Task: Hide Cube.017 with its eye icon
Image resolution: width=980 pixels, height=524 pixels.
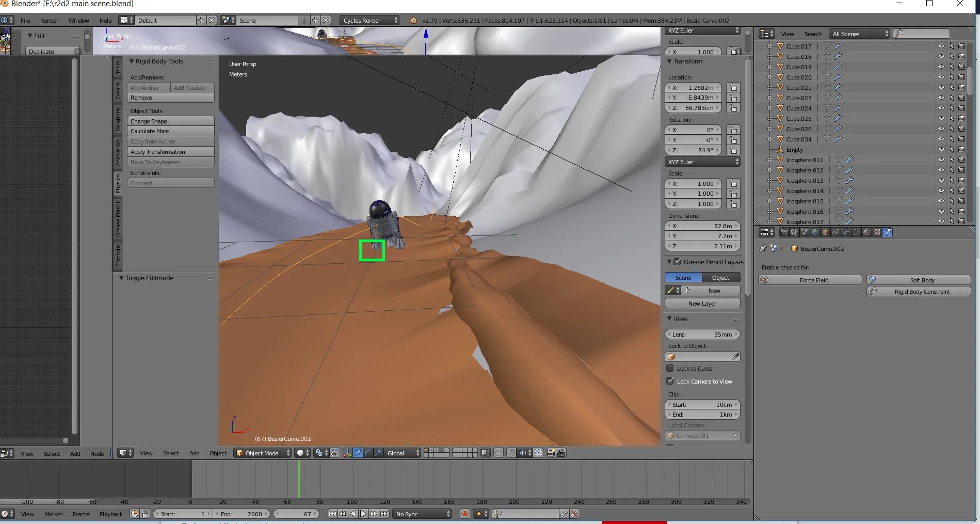Action: [x=941, y=46]
